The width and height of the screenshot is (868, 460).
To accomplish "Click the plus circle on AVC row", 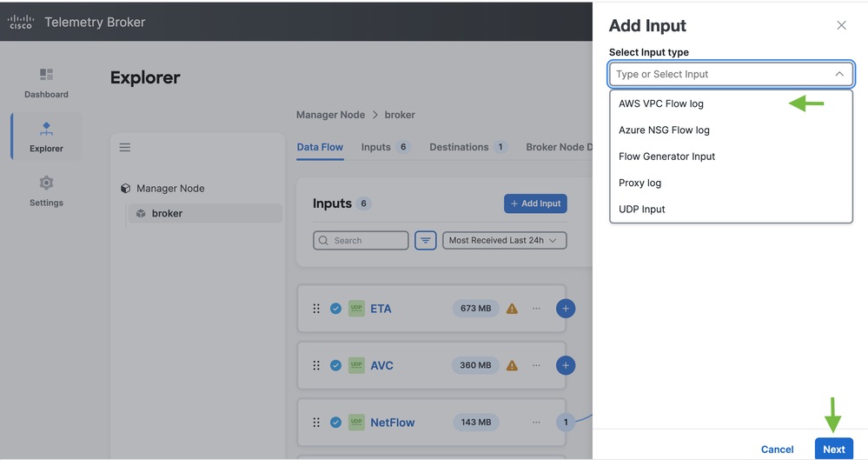I will 566,365.
